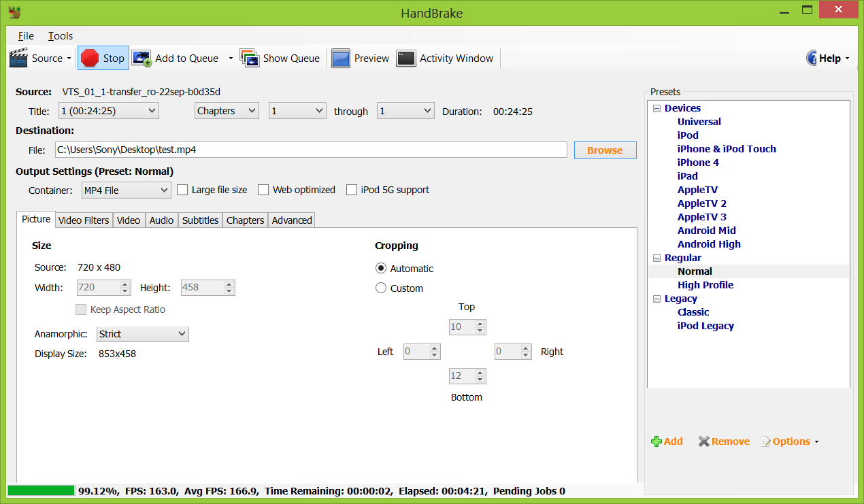Select the Android High preset
The width and height of the screenshot is (864, 504).
pyautogui.click(x=709, y=244)
